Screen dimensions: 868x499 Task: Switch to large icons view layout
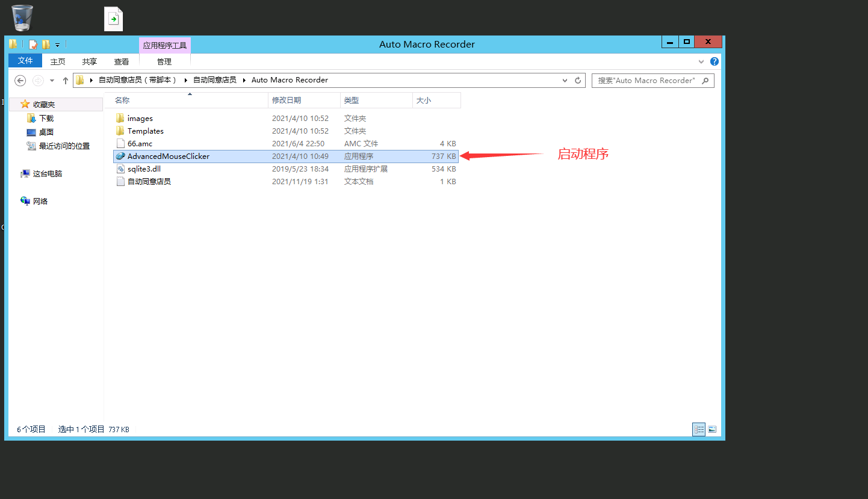(712, 429)
